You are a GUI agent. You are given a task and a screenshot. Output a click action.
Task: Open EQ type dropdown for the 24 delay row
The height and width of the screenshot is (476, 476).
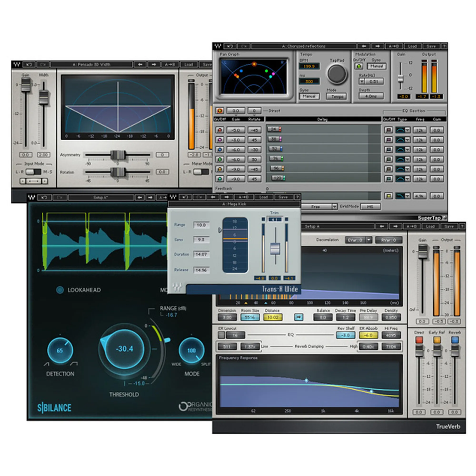[x=407, y=130]
